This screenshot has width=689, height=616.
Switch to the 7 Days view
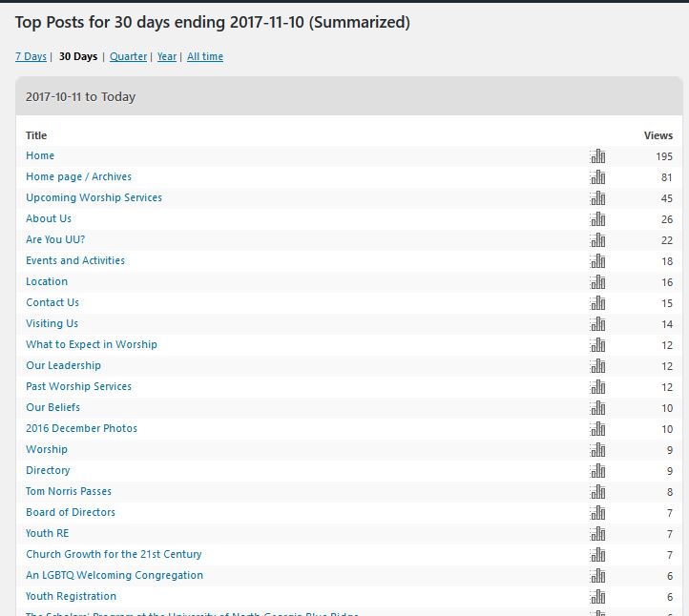[x=31, y=56]
